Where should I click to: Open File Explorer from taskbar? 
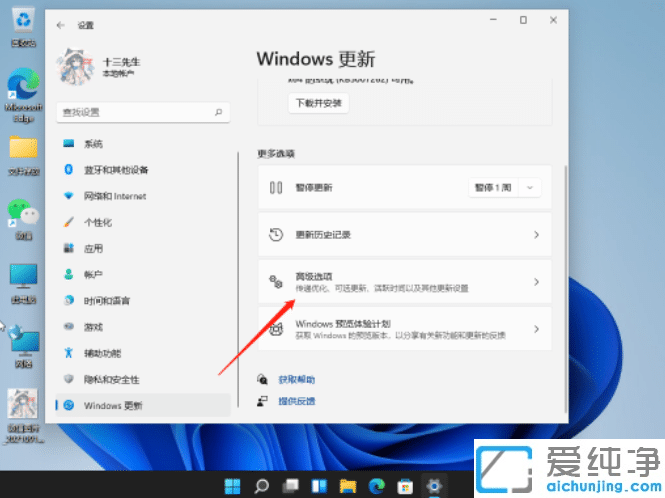click(348, 486)
